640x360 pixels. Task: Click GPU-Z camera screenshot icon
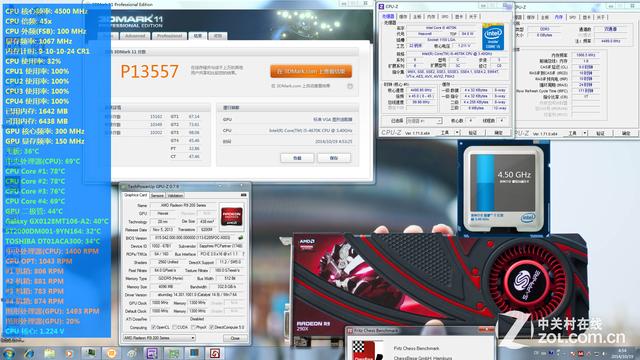click(x=244, y=196)
